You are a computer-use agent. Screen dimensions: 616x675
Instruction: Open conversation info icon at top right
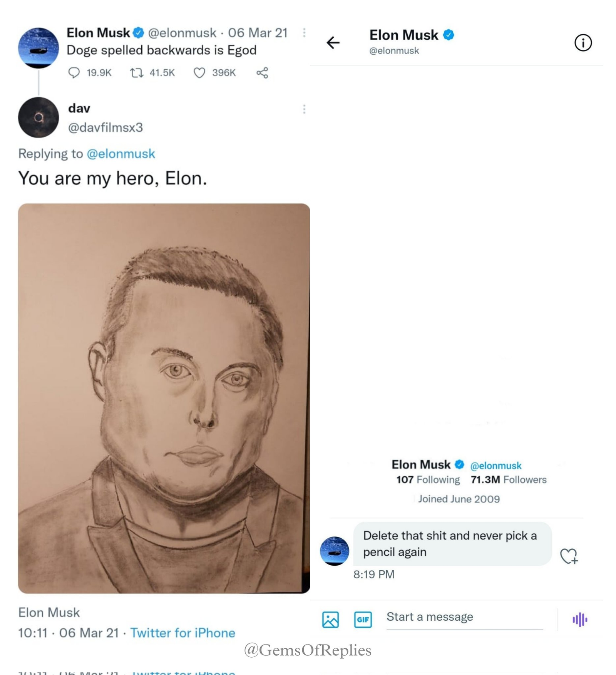click(583, 42)
